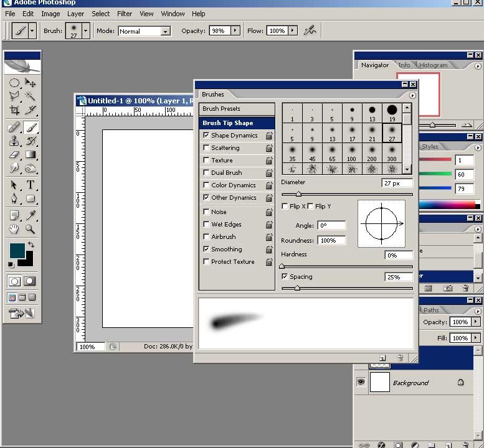Open Brush Presets section
The image size is (484, 448).
point(237,109)
